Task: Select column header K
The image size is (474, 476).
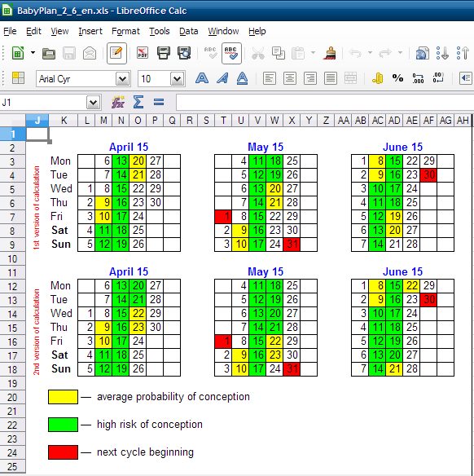Action: pyautogui.click(x=64, y=121)
